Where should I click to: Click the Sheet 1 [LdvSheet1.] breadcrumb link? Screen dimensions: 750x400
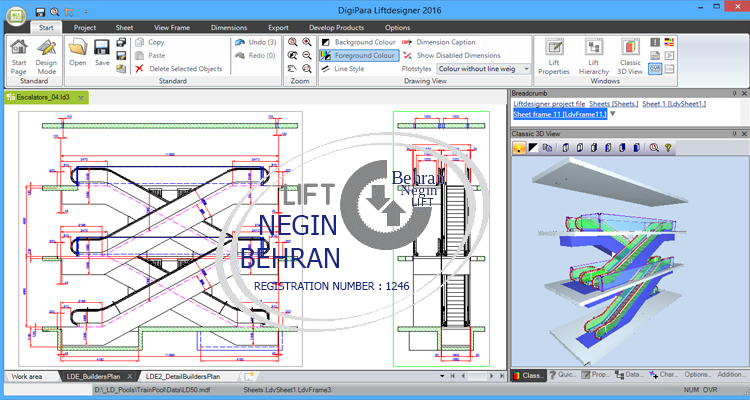point(674,104)
